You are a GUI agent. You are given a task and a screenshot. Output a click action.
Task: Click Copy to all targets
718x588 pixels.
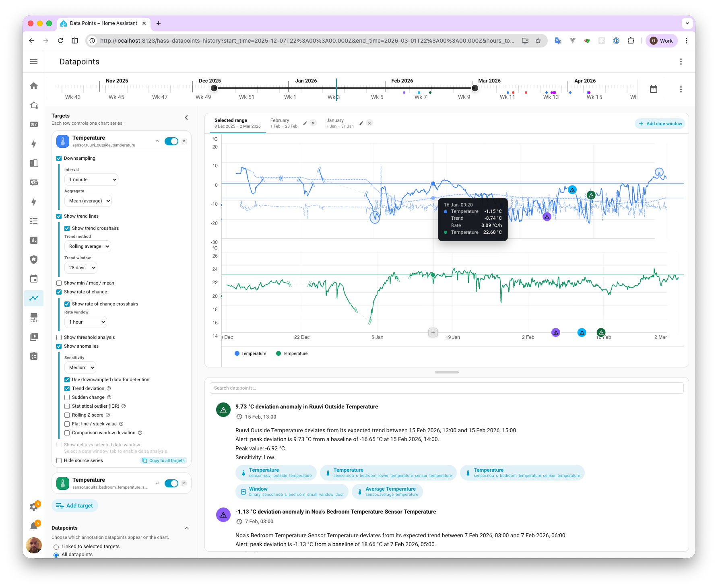(164, 460)
